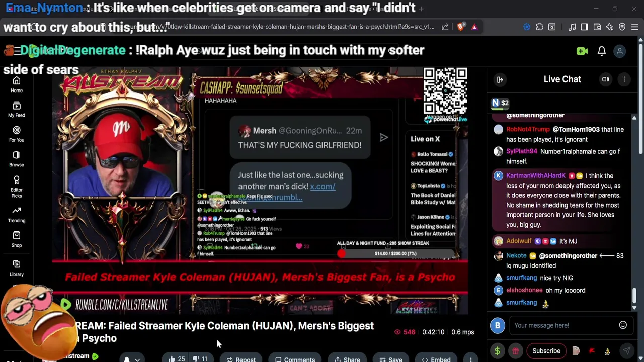Screen dimensions: 644x362
Task: Click the SylPlath94 username in chat
Action: [522, 151]
